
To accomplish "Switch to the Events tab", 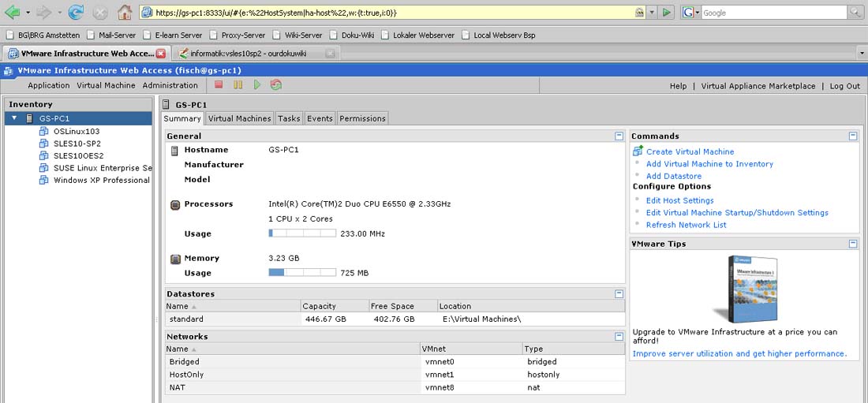I will (x=320, y=118).
